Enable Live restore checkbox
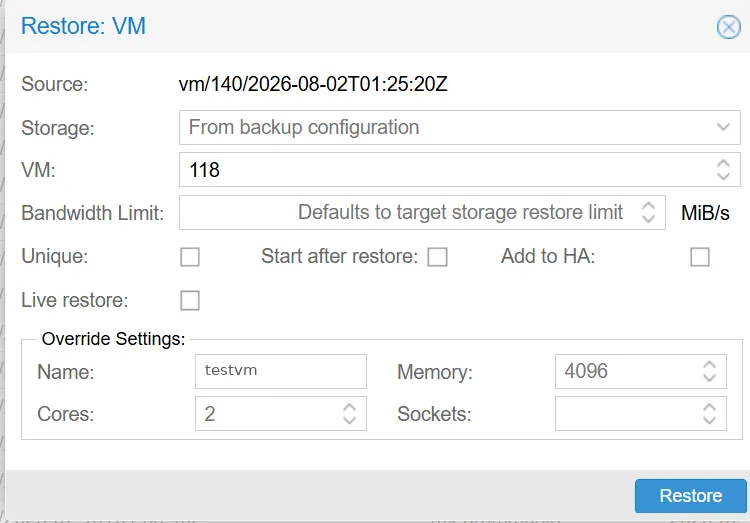Image resolution: width=750 pixels, height=523 pixels. (190, 300)
